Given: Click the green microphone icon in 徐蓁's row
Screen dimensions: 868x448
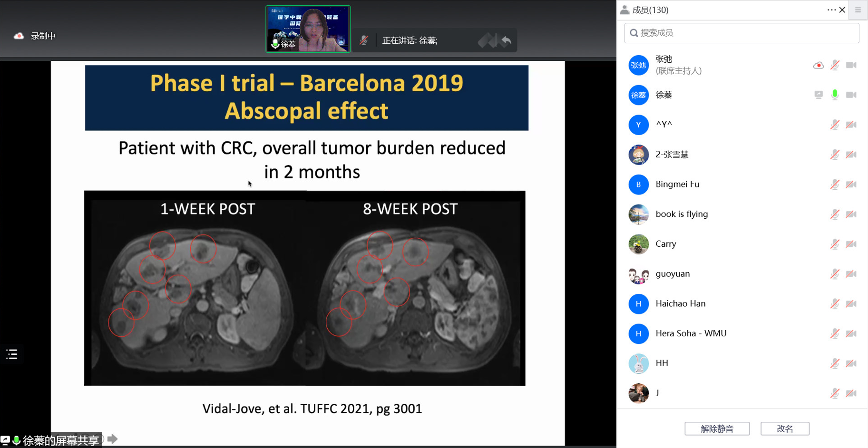Looking at the screenshot, I should pyautogui.click(x=835, y=95).
